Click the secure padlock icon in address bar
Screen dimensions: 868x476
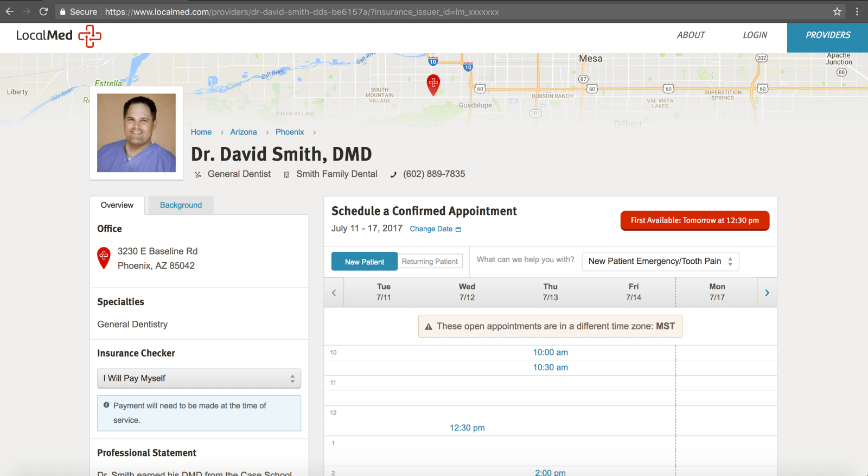(63, 11)
